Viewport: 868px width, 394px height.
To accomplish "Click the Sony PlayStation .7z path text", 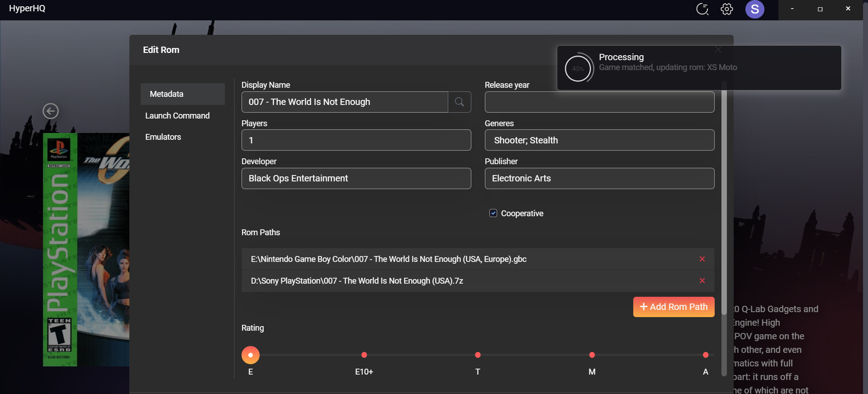I will click(357, 281).
